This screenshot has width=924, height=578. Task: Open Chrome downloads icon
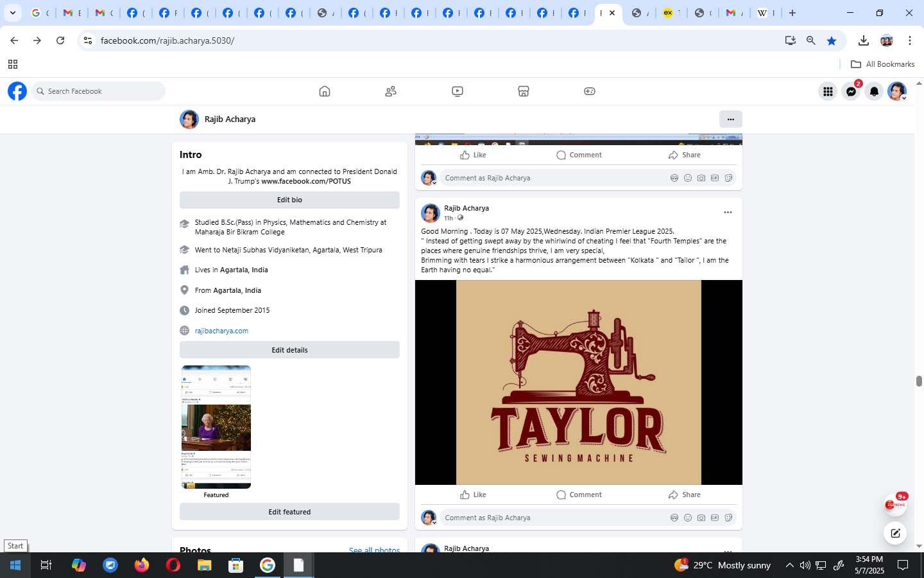864,40
